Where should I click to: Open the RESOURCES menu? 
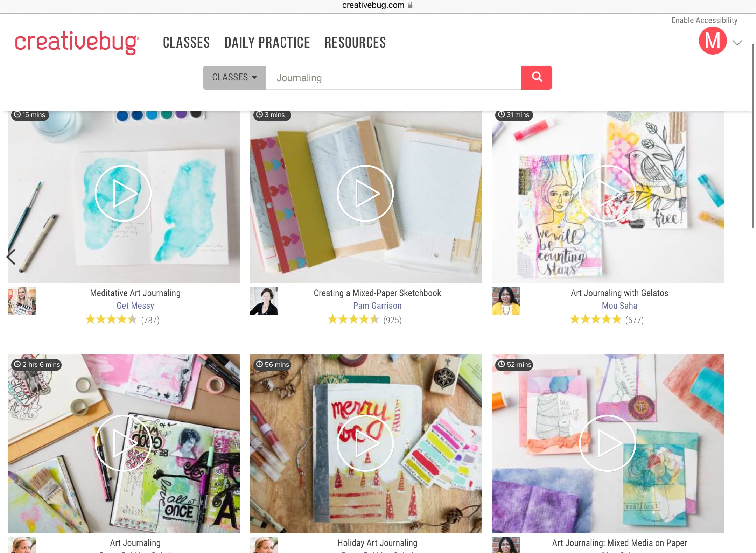(355, 42)
